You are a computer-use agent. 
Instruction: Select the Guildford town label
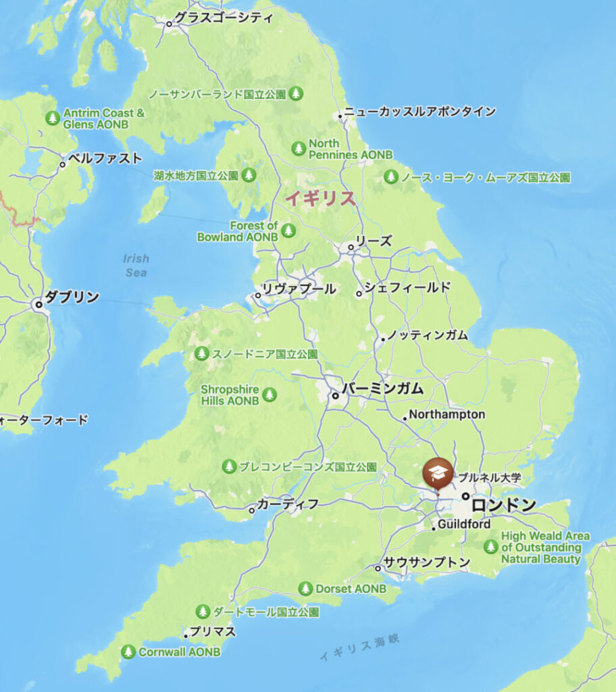(464, 524)
